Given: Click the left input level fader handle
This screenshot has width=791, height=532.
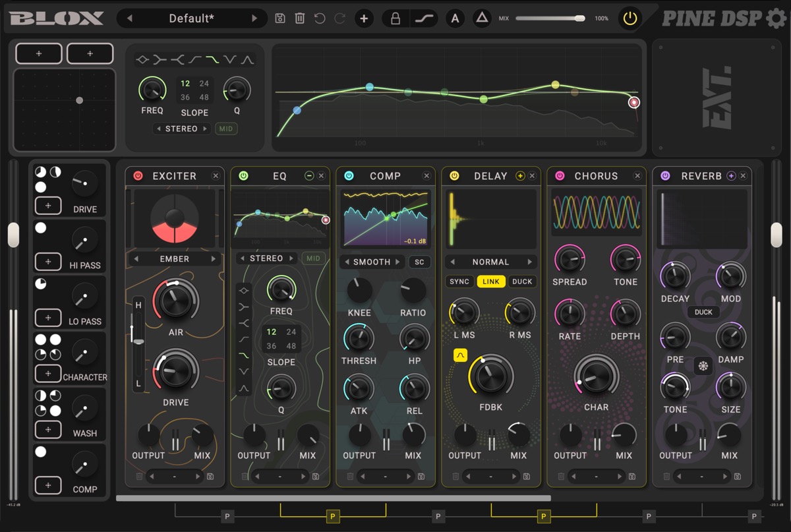Looking at the screenshot, I should [x=13, y=235].
